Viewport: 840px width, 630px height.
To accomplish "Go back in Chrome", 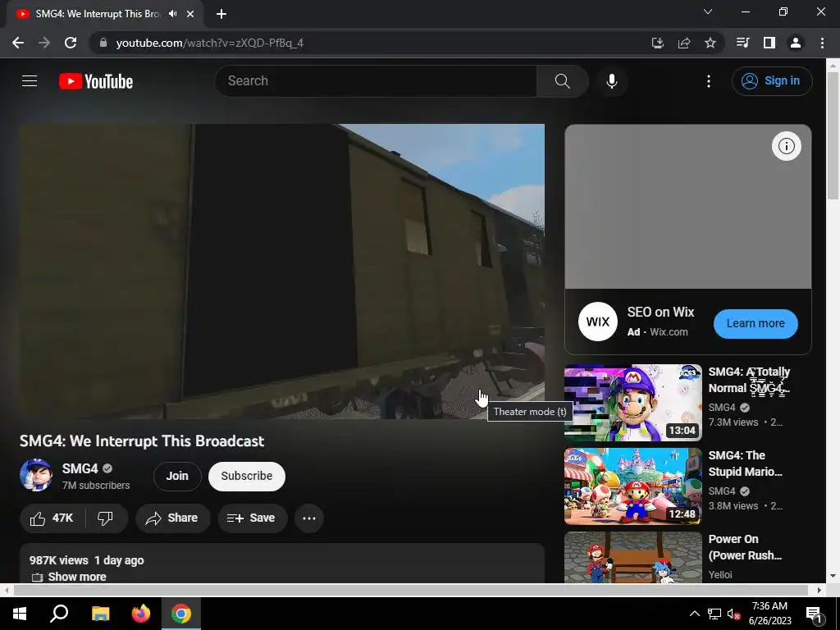I will 18,43.
